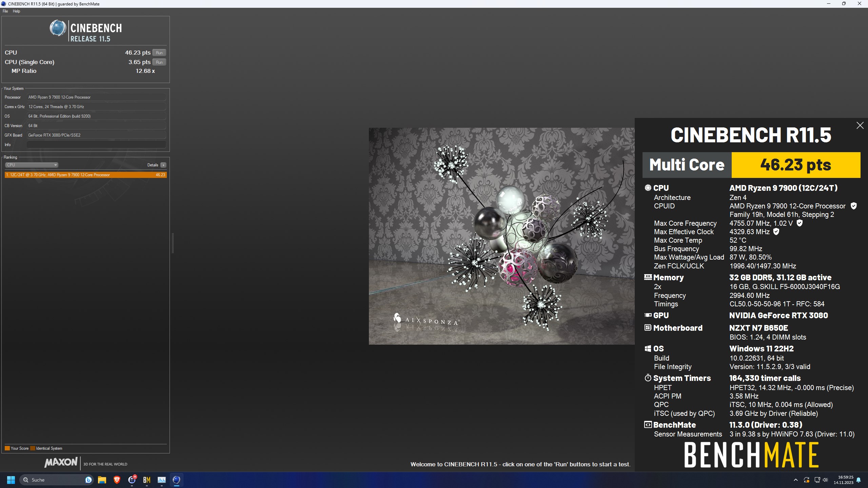Open the monitoring graph app in the taskbar
The height and width of the screenshot is (488, 868).
point(162,480)
